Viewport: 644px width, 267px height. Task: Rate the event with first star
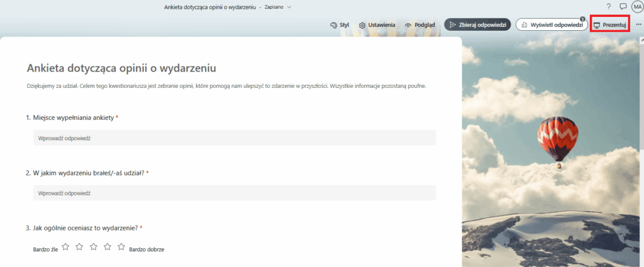(x=65, y=247)
